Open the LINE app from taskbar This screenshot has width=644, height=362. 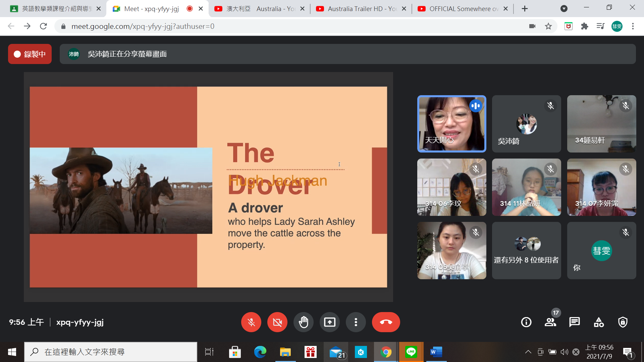[411, 352]
